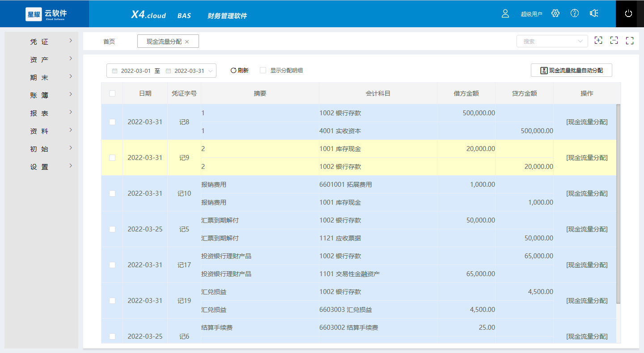This screenshot has height=353, width=644.
Task: Click the 4001 实收资本 account cell
Action: tap(378, 131)
